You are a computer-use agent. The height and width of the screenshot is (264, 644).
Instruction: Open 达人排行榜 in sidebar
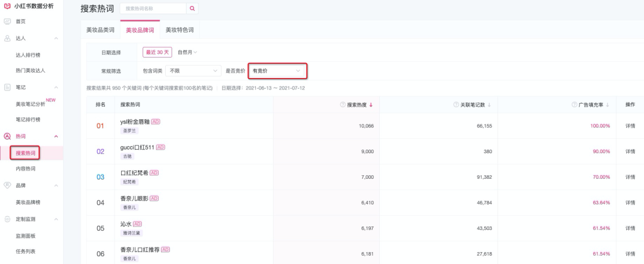[28, 55]
